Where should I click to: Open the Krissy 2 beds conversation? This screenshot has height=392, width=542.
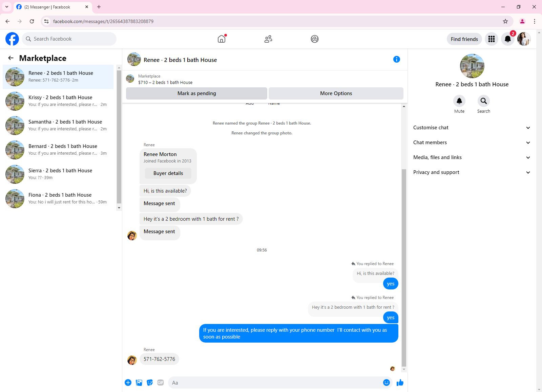coord(58,101)
